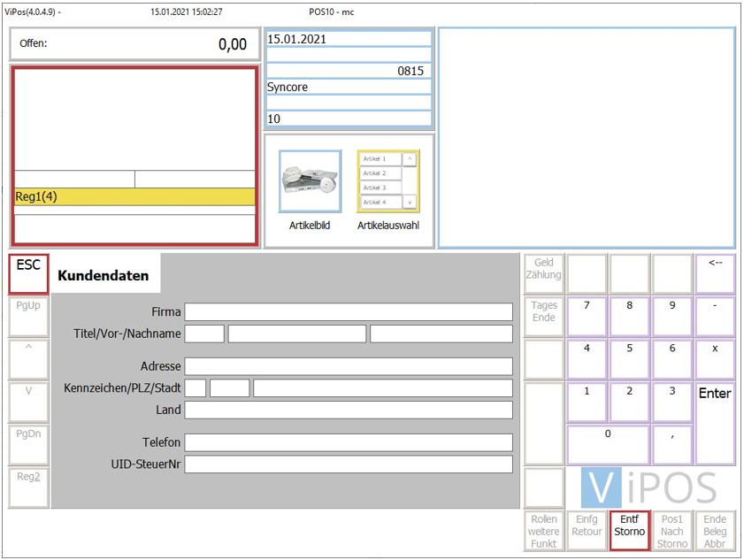Click the Land input field

349,410
